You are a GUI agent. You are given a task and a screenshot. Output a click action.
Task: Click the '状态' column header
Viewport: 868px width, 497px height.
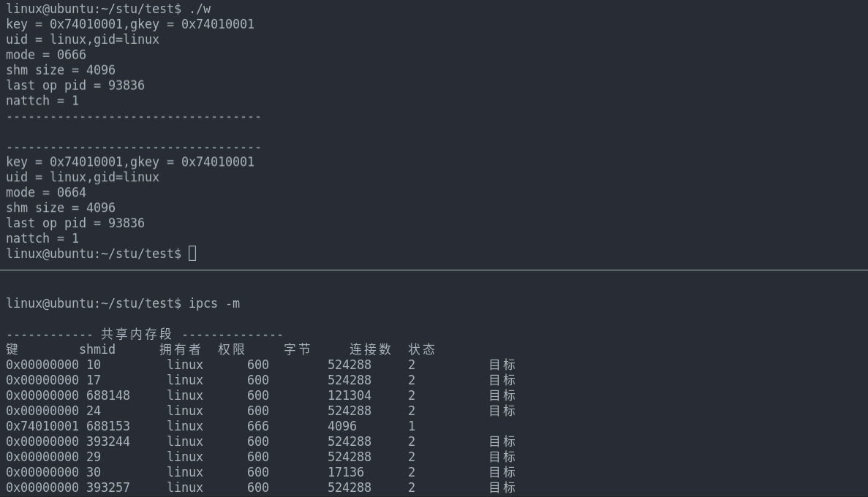click(422, 350)
